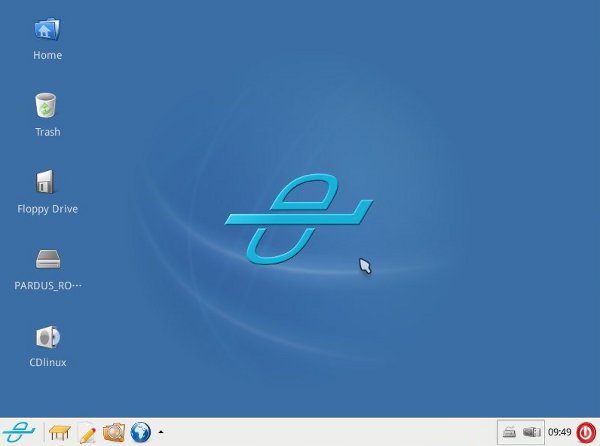600x446 pixels.
Task: Click the 'Home' label text
Action: (47, 55)
